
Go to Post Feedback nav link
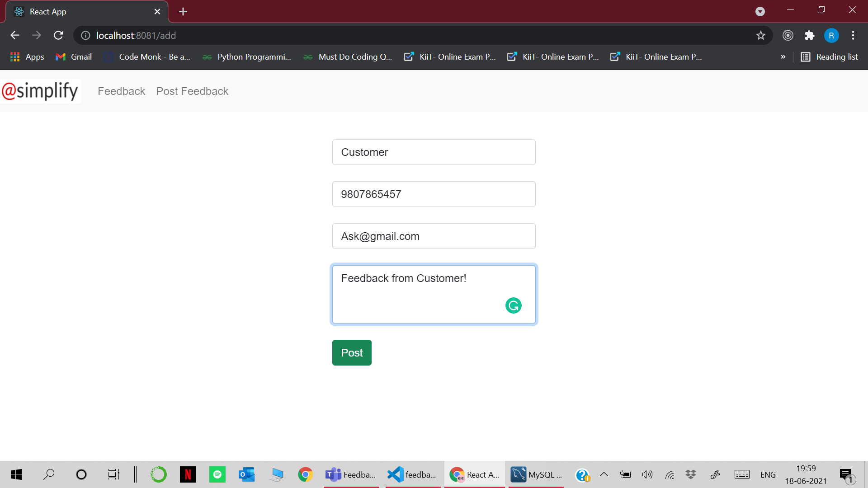[192, 91]
